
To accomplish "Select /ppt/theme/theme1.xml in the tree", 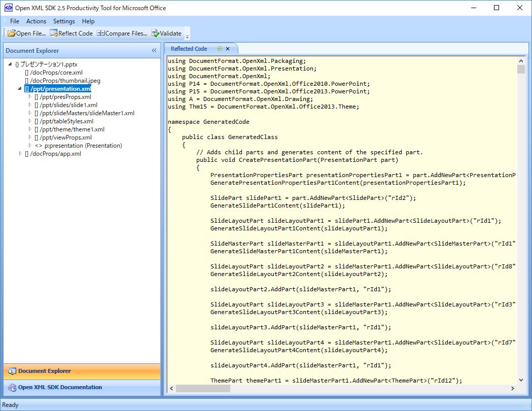I will pos(72,130).
